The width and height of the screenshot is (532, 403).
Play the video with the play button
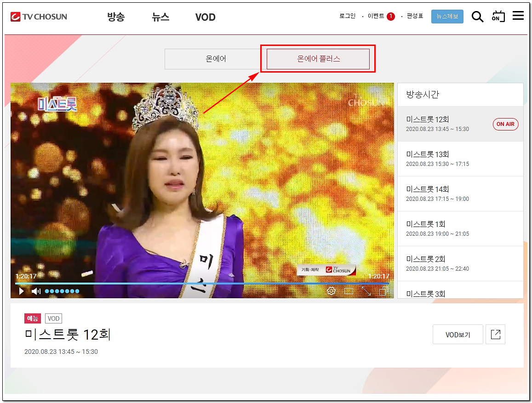click(x=21, y=291)
